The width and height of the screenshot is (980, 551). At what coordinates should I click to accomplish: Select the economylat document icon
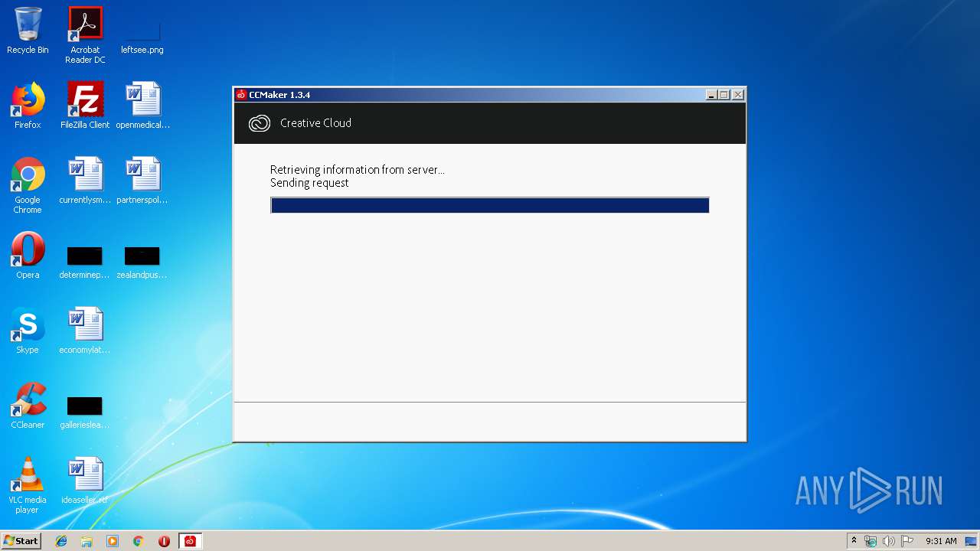(85, 331)
